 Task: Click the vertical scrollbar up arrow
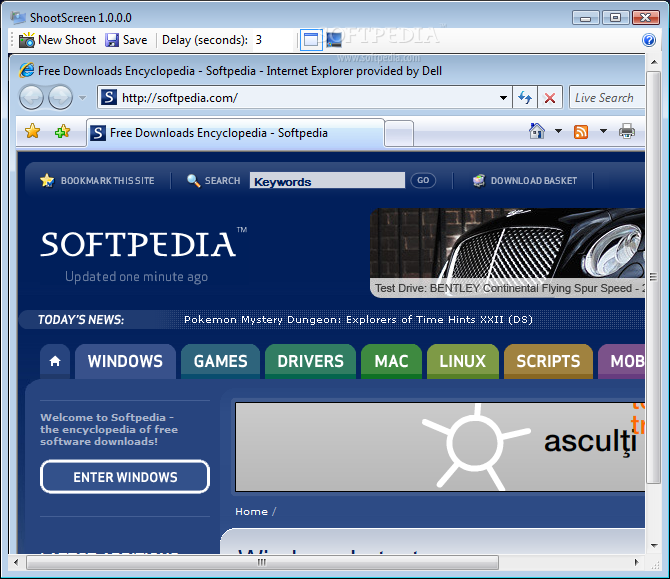[x=654, y=62]
